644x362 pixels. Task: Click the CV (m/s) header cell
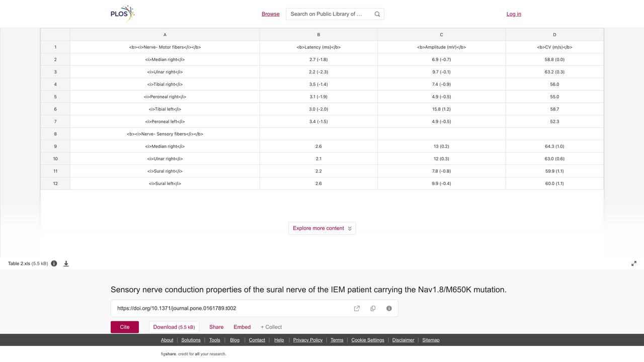[554, 47]
